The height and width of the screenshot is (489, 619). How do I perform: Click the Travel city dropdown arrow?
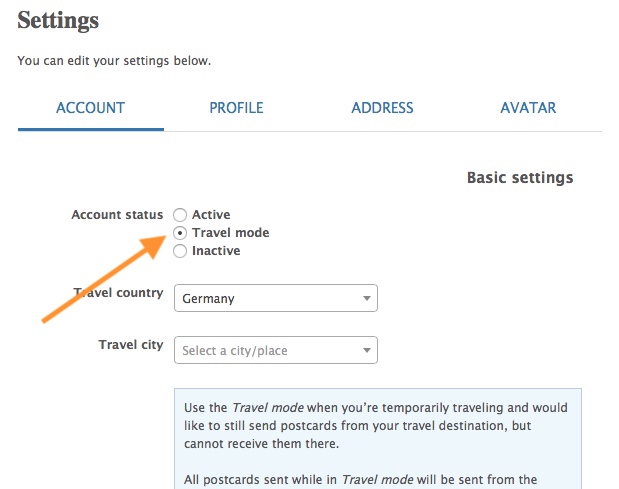[367, 350]
